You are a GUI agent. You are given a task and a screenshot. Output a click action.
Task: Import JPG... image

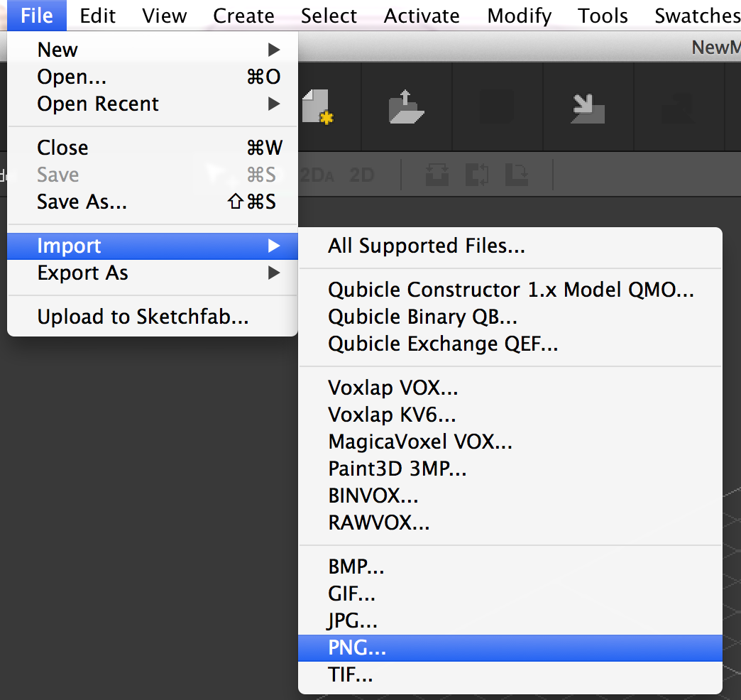pos(510,620)
